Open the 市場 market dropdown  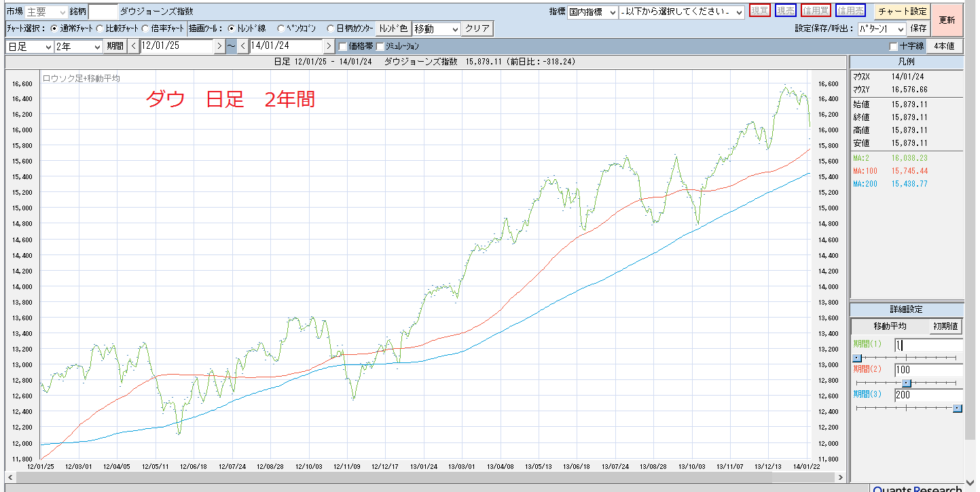[x=46, y=12]
